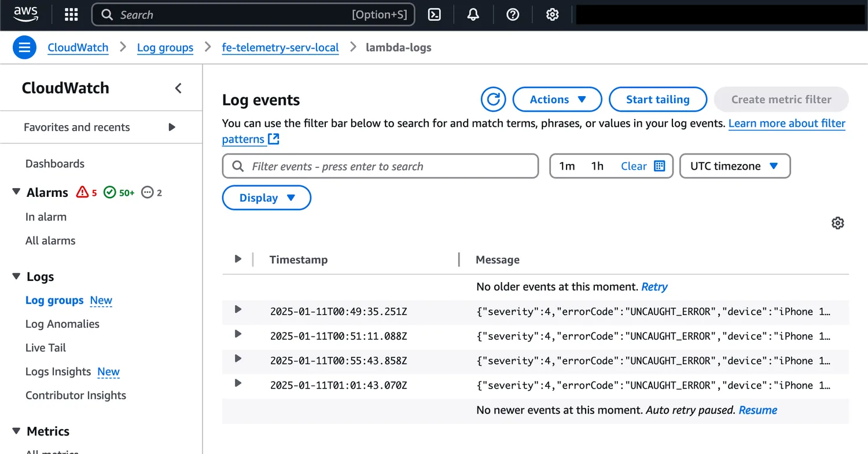Open the AWS home logo

tap(25, 14)
